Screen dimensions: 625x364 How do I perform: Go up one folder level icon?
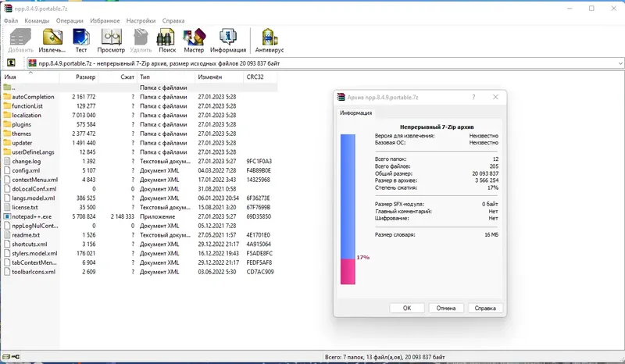point(11,62)
